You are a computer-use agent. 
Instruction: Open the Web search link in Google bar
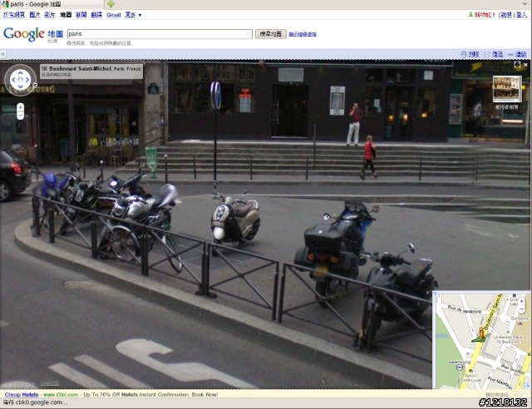14,15
